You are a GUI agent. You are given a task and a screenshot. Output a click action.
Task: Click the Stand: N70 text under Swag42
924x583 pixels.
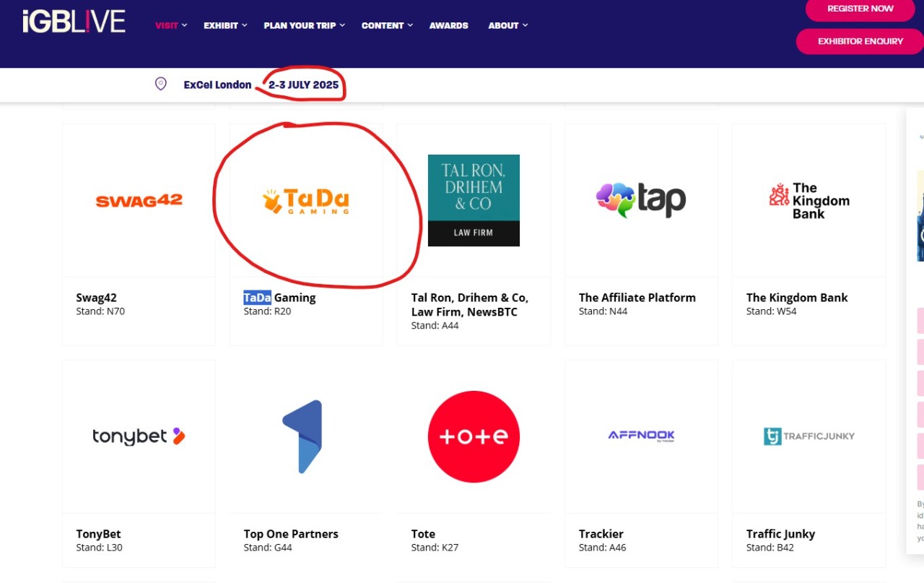click(100, 311)
